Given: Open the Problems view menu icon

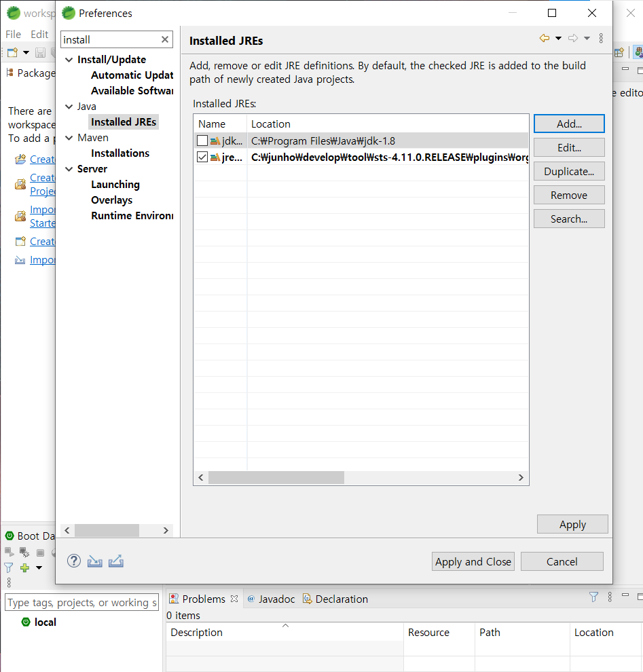Looking at the screenshot, I should coord(610,597).
